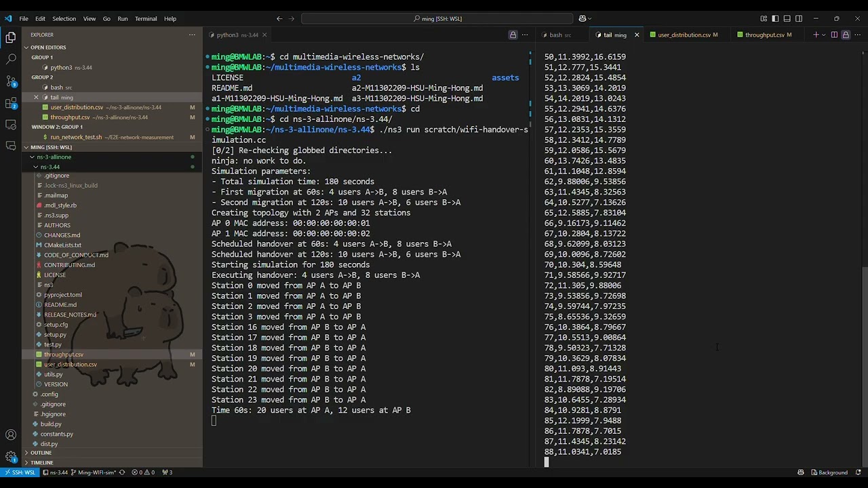Open the Search view in activity bar
The height and width of the screenshot is (488, 868).
11,59
